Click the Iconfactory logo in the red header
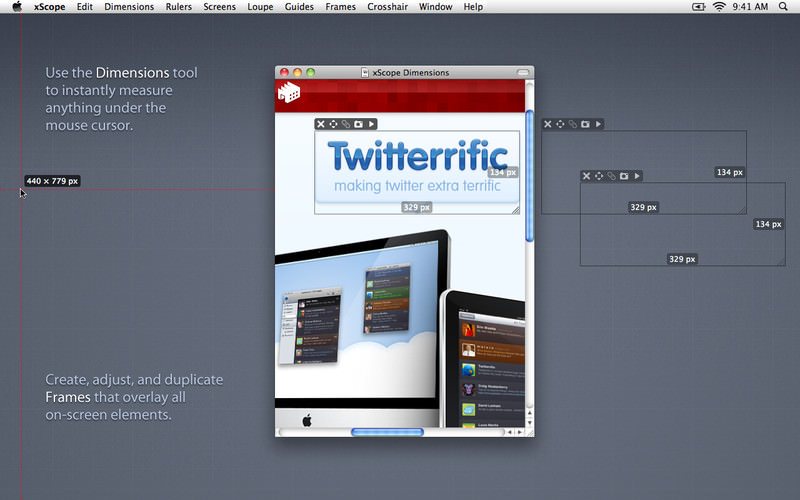This screenshot has height=500, width=800. tap(289, 92)
